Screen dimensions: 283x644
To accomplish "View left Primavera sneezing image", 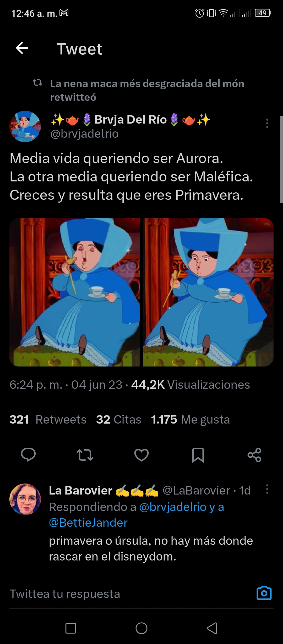I will [x=75, y=292].
